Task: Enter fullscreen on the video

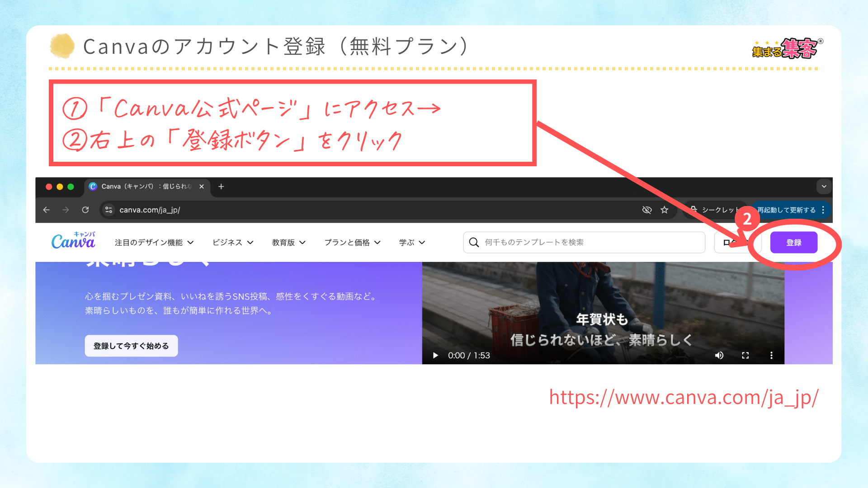Action: pos(745,355)
